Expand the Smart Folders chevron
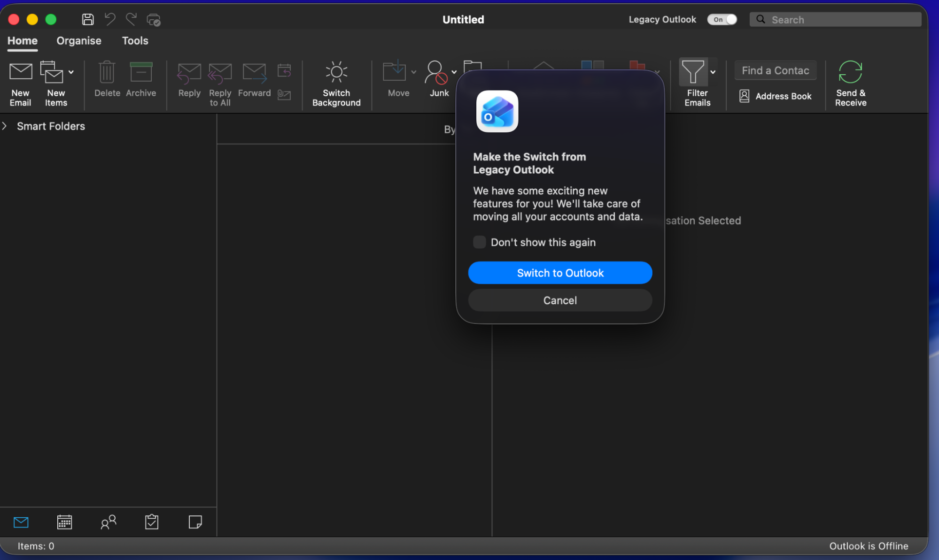The height and width of the screenshot is (560, 939). 5,126
